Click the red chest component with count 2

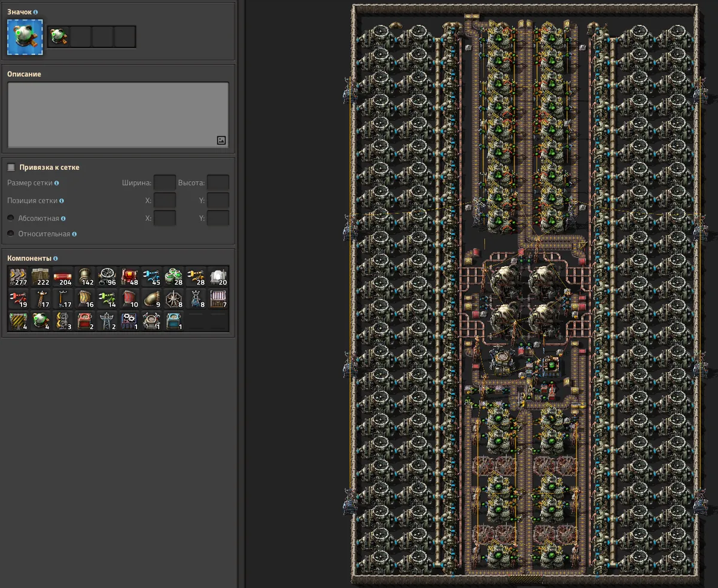[x=85, y=321]
